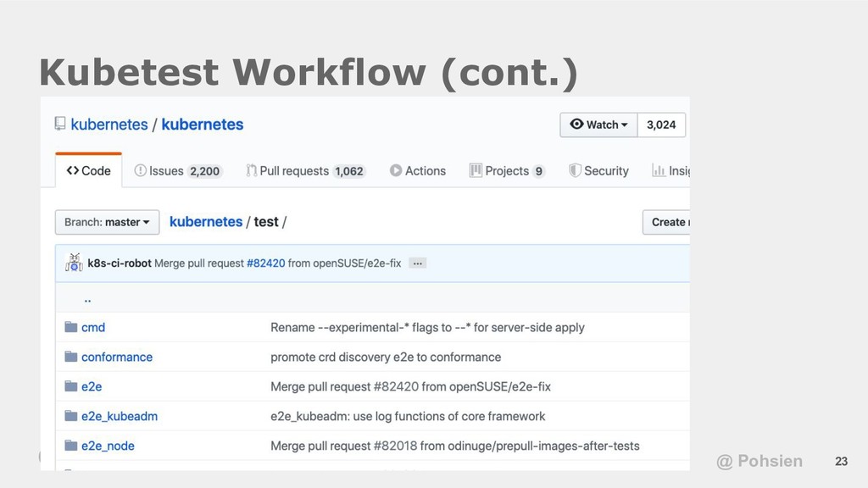Click 'Merge pull request #82018' commit message

pos(455,446)
